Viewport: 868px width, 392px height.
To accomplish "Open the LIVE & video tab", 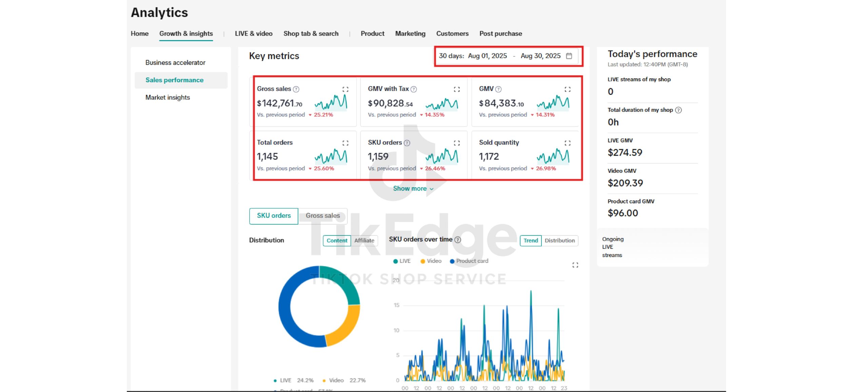I will click(253, 34).
